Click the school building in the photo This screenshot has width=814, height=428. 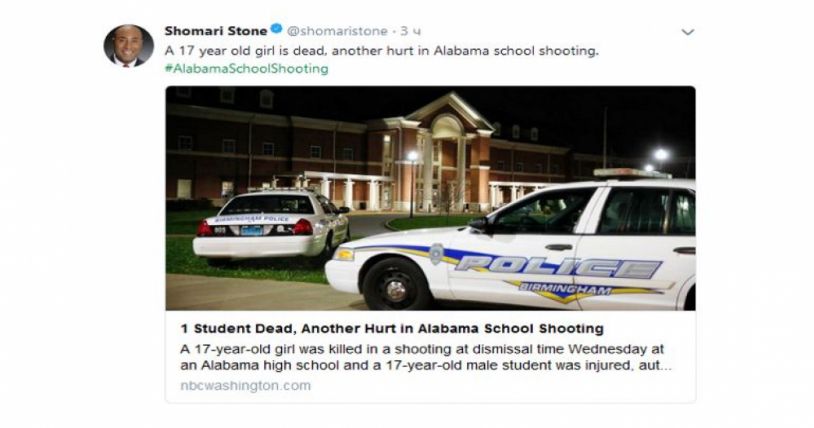pyautogui.click(x=395, y=153)
